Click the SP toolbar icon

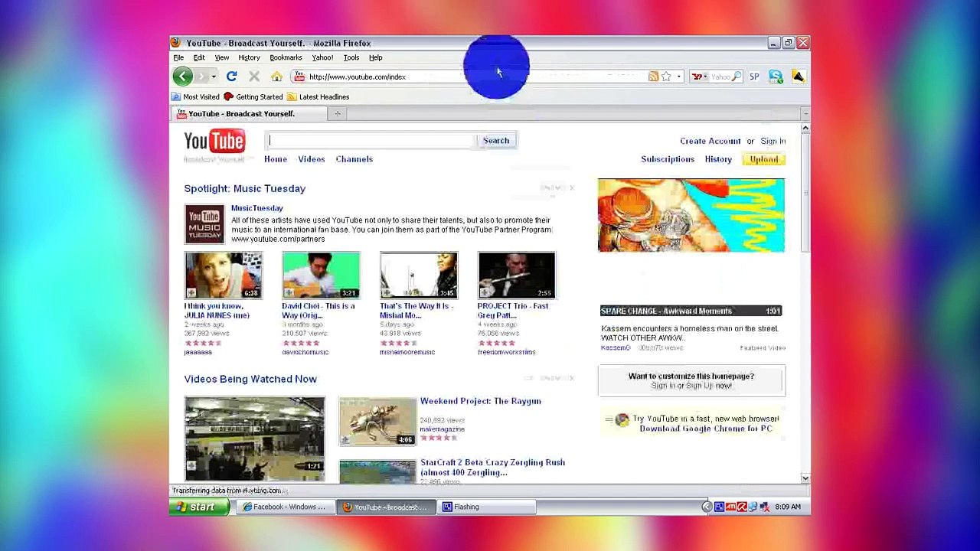coord(754,77)
